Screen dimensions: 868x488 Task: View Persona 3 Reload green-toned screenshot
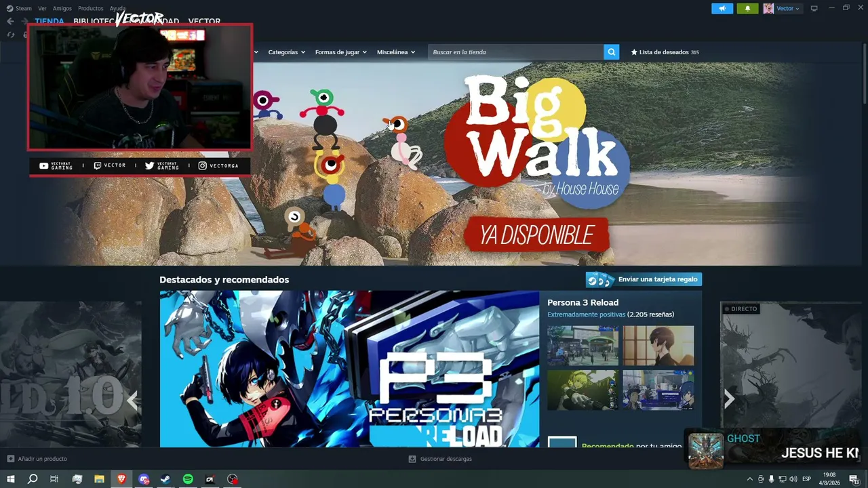pos(583,390)
